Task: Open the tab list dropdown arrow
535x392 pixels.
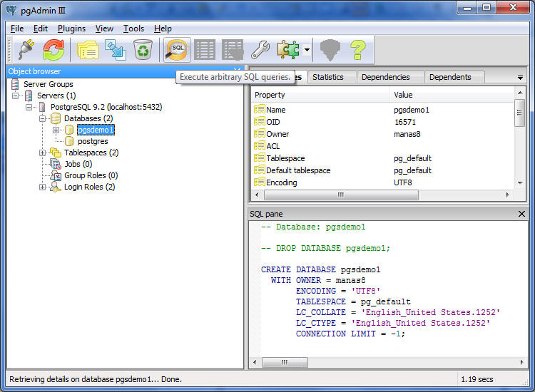Action: coord(520,78)
